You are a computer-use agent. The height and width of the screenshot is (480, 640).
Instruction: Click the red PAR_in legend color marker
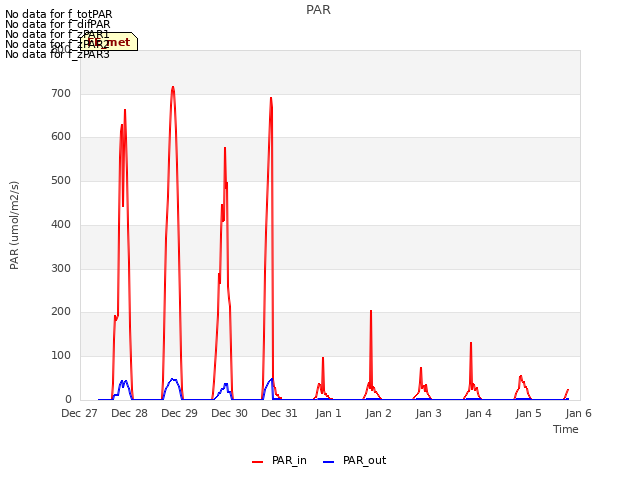click(x=258, y=462)
